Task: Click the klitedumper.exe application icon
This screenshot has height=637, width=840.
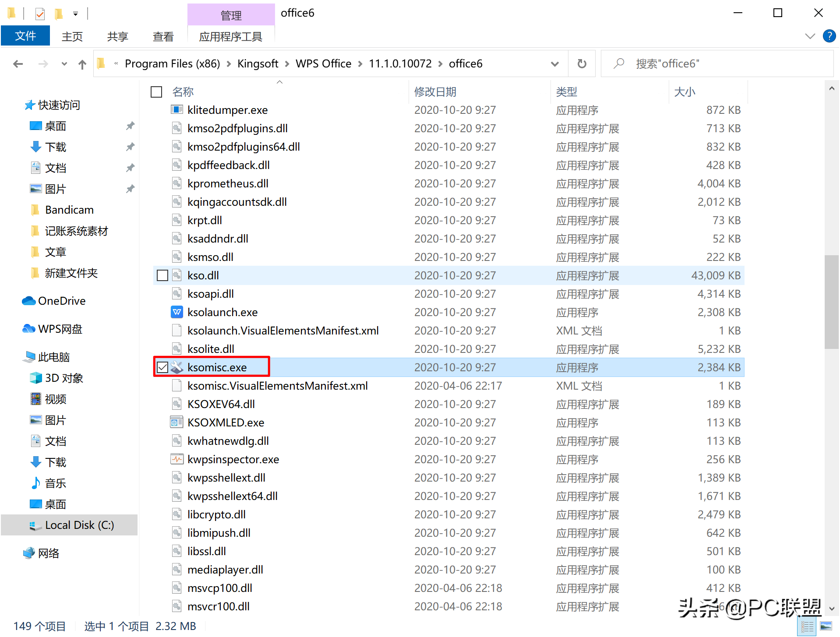Action: click(176, 110)
